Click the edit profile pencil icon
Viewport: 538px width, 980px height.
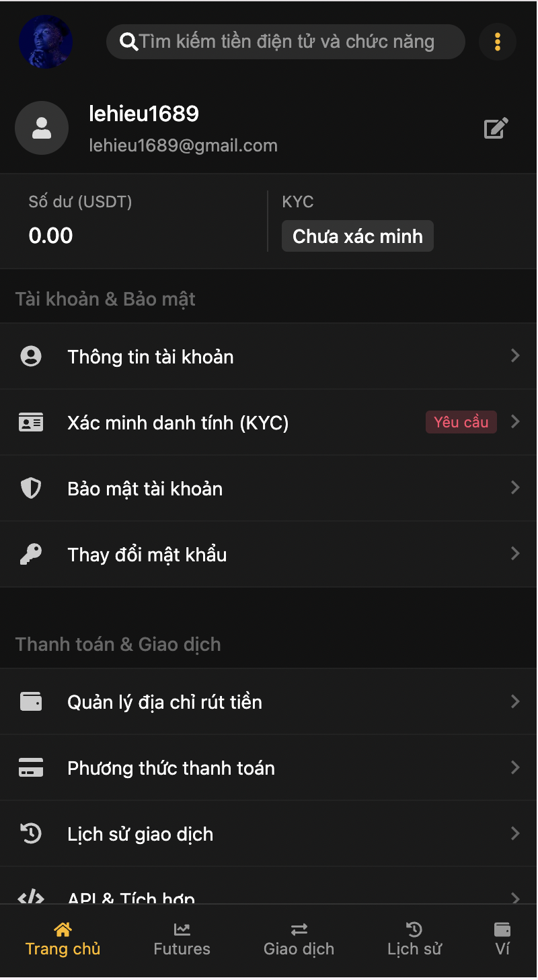[496, 128]
